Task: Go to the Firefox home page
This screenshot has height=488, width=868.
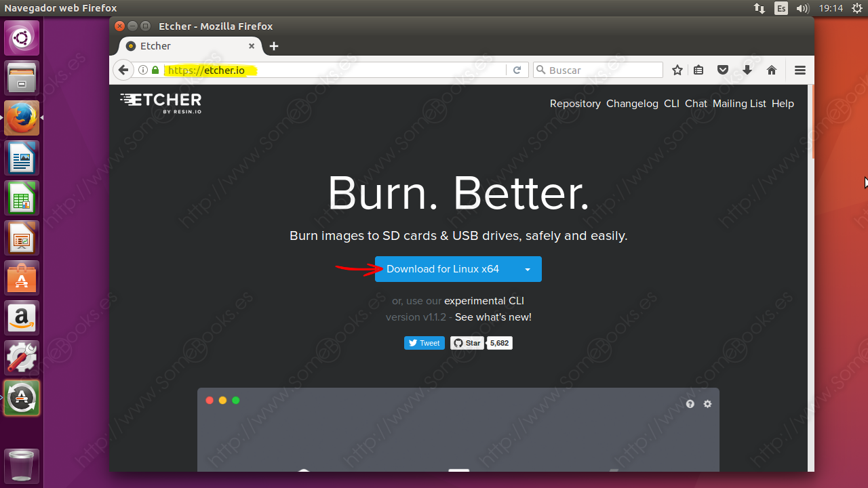Action: 771,70
